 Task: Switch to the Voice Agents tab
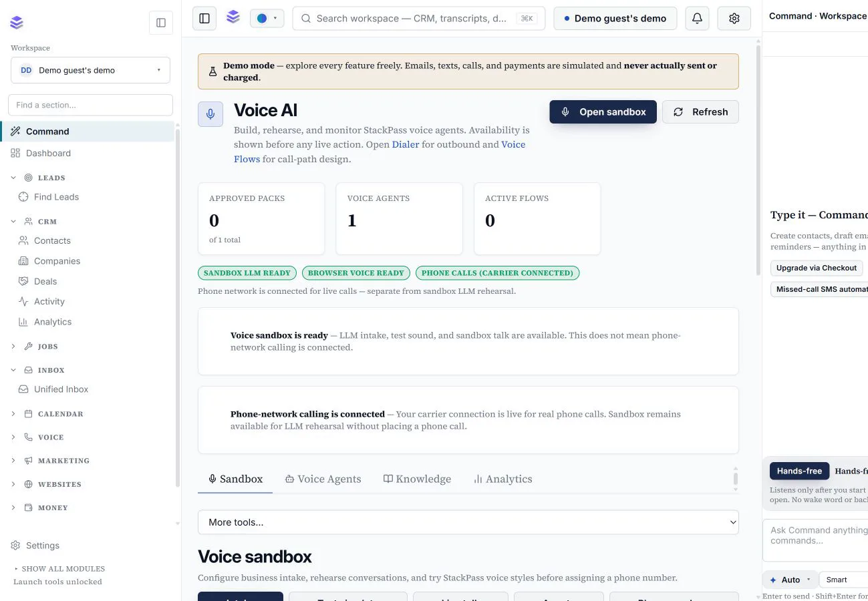[323, 479]
